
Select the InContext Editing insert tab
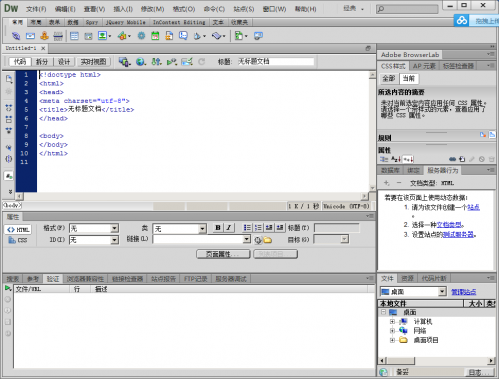point(179,22)
